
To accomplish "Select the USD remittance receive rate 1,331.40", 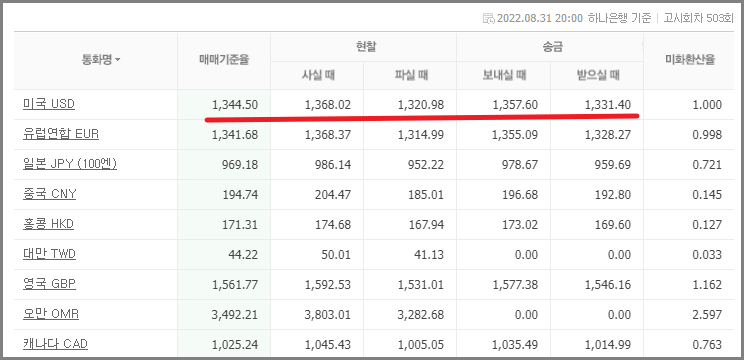I will (608, 105).
